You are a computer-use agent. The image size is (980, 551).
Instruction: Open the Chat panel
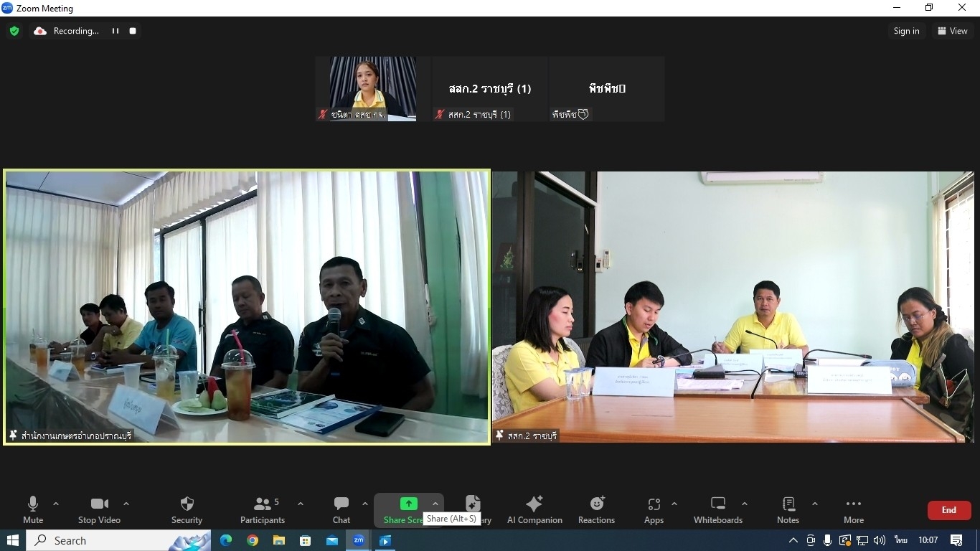tap(341, 509)
